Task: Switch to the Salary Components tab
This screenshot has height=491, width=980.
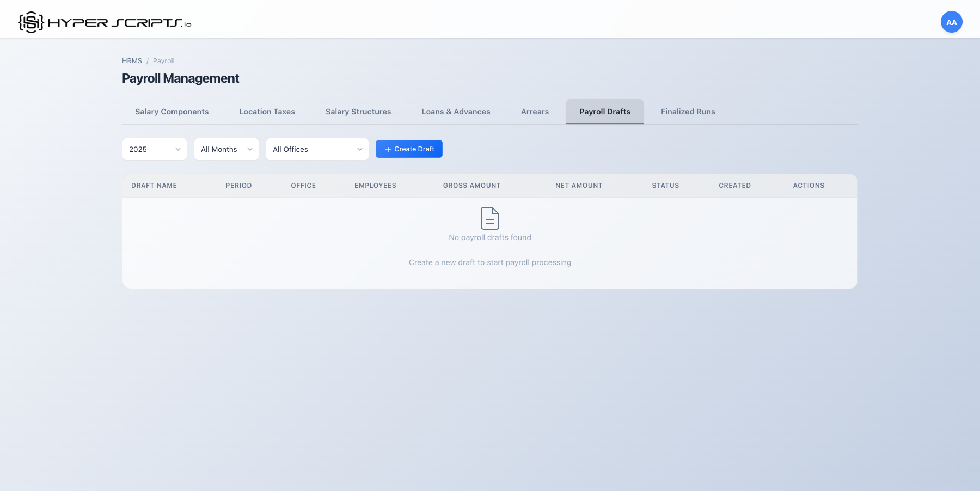Action: pyautogui.click(x=171, y=112)
